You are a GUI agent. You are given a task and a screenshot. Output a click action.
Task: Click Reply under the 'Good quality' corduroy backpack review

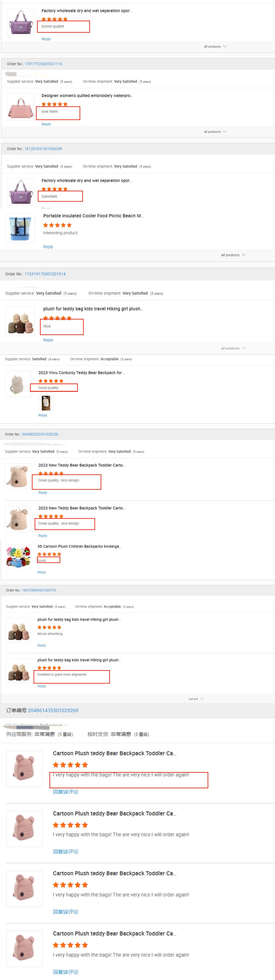tap(42, 415)
